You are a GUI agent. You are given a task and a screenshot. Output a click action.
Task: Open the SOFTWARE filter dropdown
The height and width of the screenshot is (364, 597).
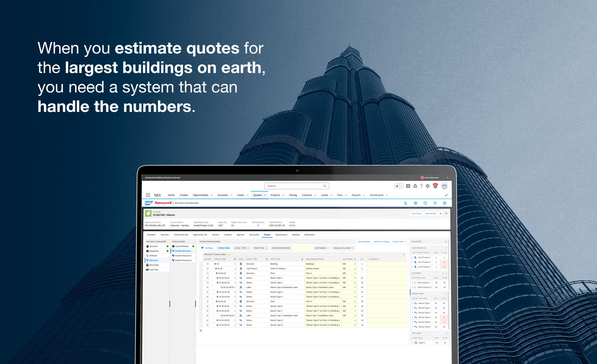point(322,248)
